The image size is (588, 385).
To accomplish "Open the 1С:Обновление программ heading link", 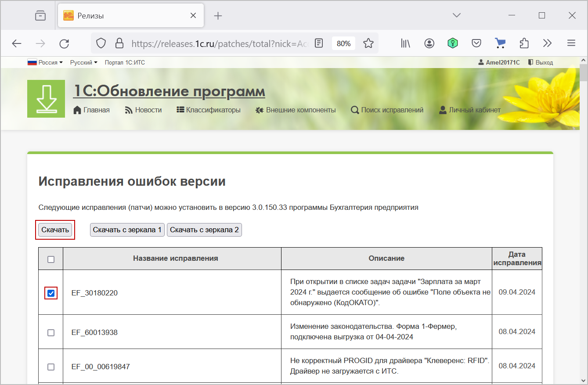I will tap(169, 91).
